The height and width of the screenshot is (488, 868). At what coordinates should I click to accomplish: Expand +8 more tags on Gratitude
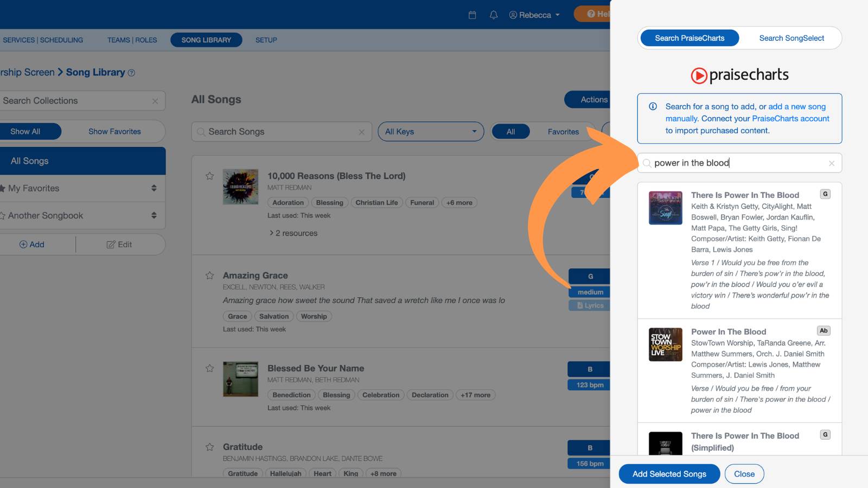pos(383,473)
